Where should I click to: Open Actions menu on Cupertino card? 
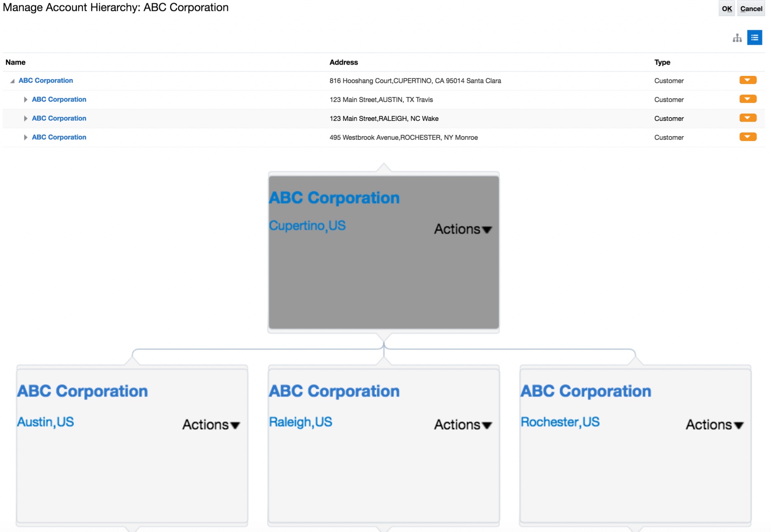coord(463,229)
